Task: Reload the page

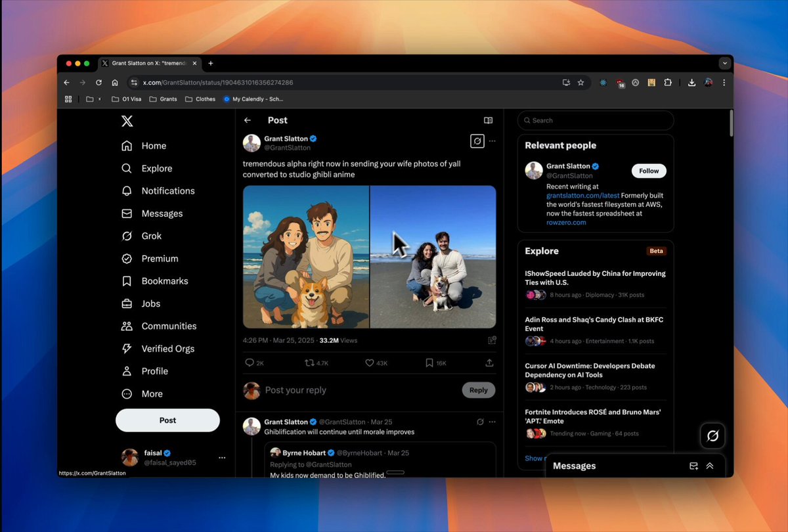Action: click(x=98, y=83)
